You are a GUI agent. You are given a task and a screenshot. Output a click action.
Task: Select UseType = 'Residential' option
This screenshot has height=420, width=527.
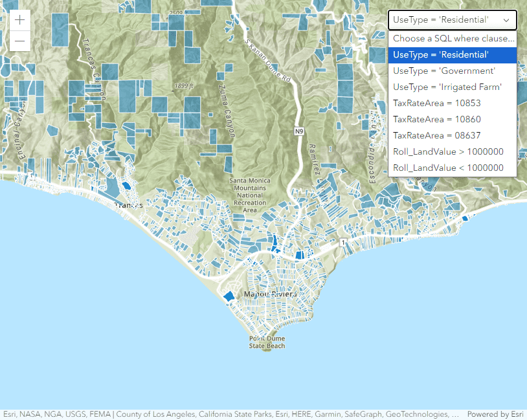pos(452,55)
